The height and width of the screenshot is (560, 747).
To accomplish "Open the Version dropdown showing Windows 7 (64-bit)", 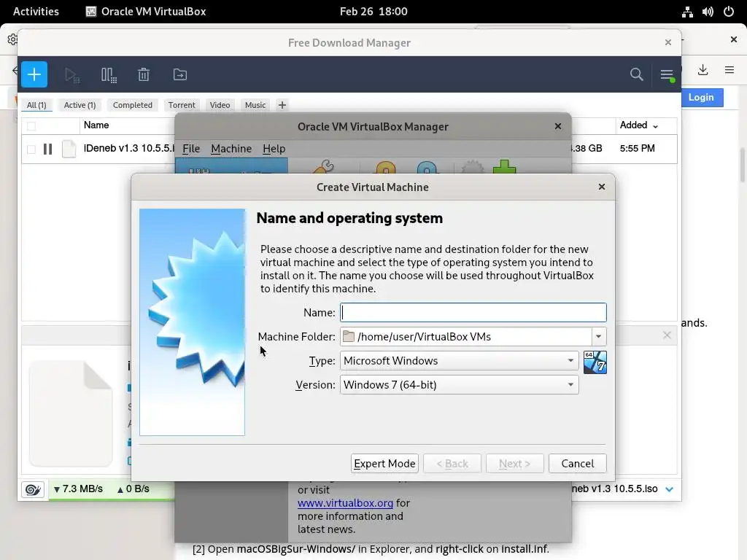I will click(x=460, y=385).
